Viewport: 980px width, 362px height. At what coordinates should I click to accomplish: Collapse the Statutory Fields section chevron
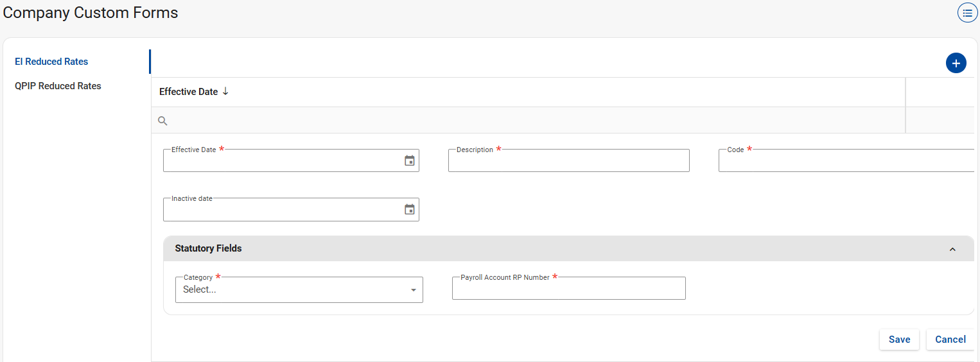click(x=952, y=249)
